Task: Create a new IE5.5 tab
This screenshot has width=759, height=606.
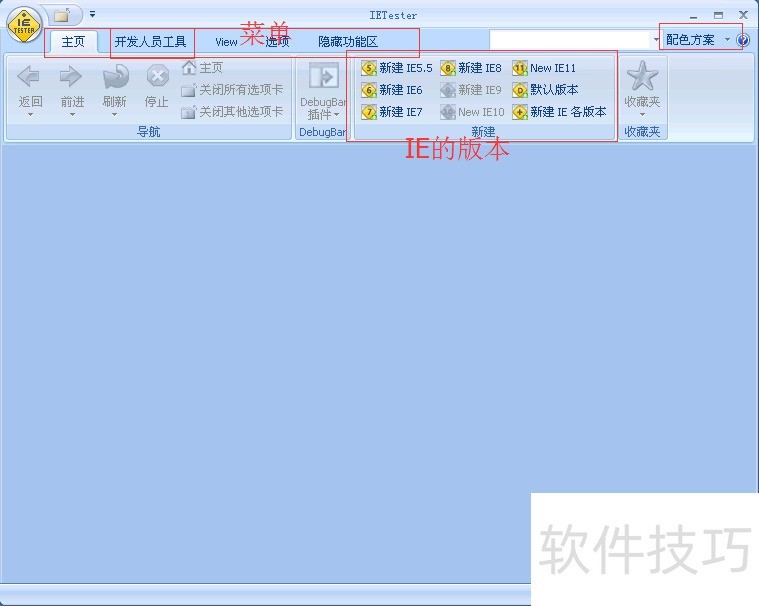Action: (396, 68)
